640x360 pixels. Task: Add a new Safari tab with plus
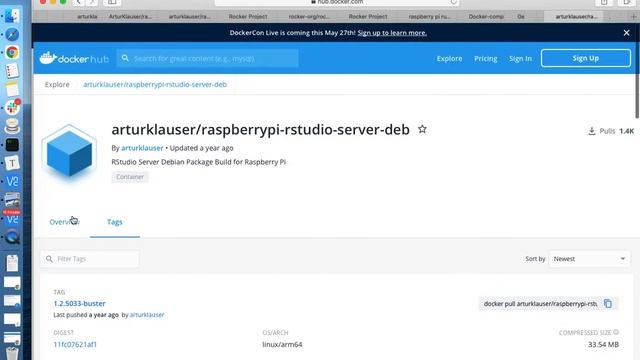click(633, 17)
